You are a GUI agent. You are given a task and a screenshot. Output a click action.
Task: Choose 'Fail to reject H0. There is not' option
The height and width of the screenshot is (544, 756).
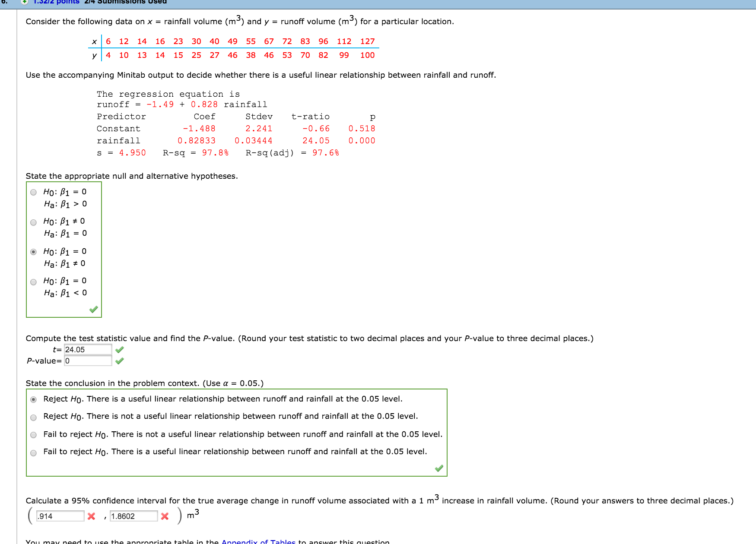(x=34, y=435)
